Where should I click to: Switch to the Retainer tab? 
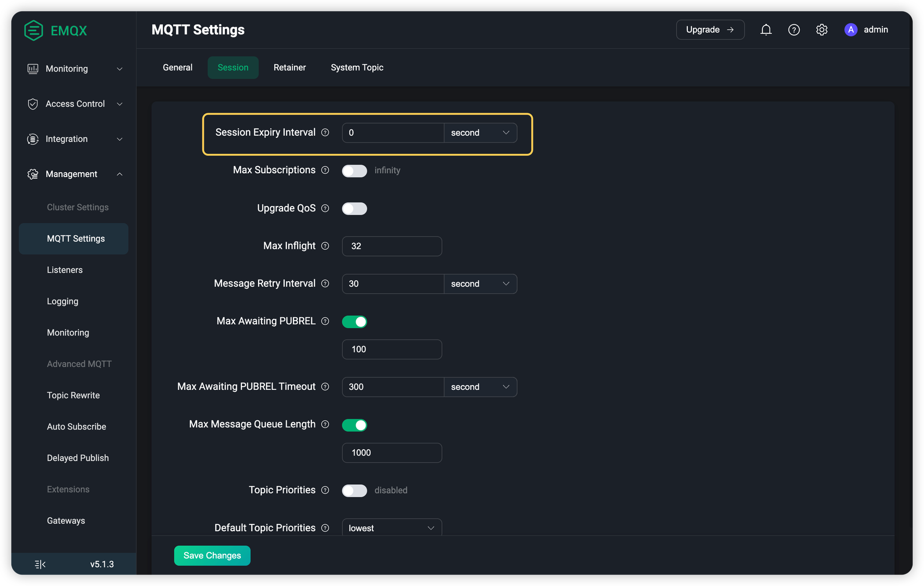click(x=290, y=67)
